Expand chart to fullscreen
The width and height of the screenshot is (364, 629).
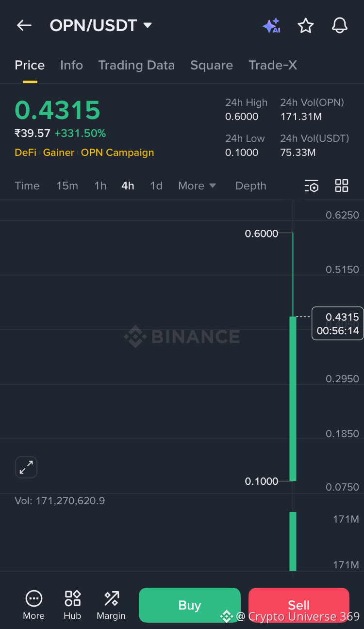(x=26, y=467)
